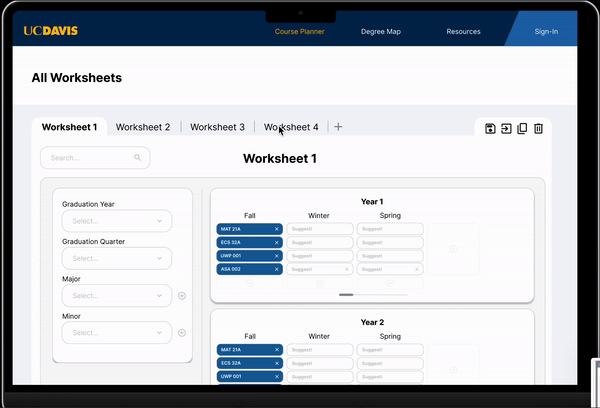Open the Minor dropdown
Viewport: 600px width, 408px height.
click(x=117, y=333)
